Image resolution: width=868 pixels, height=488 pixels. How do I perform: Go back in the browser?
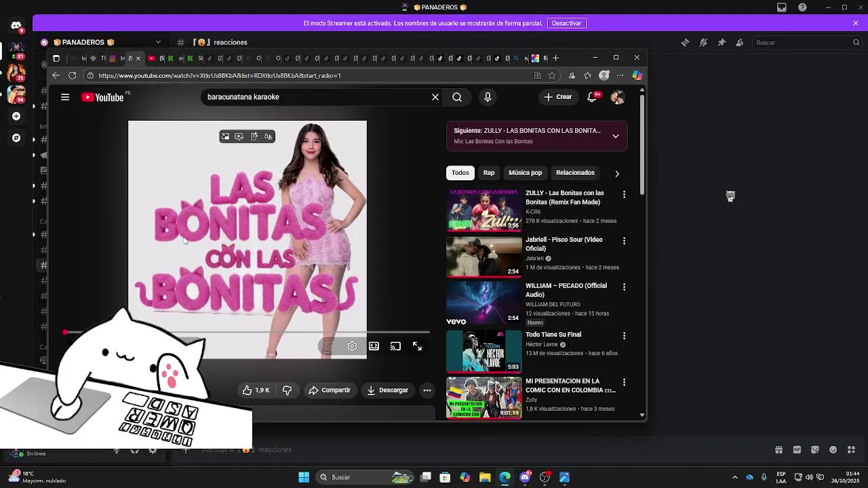[x=56, y=75]
